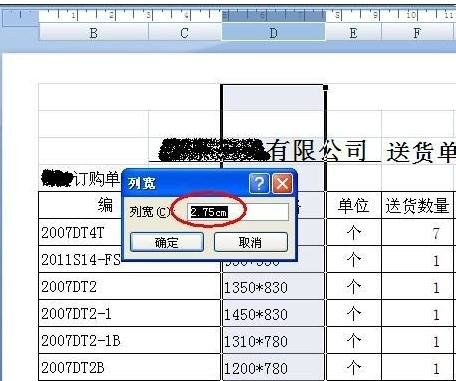Click the 列宽 input field showing 2.75cm
Viewport: 456px width, 381px height.
pyautogui.click(x=238, y=212)
